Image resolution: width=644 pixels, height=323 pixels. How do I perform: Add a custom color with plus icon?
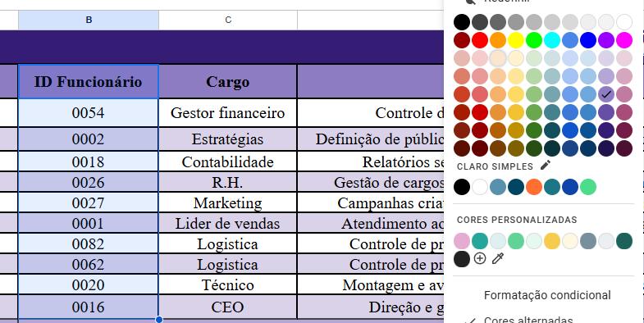pyautogui.click(x=480, y=258)
